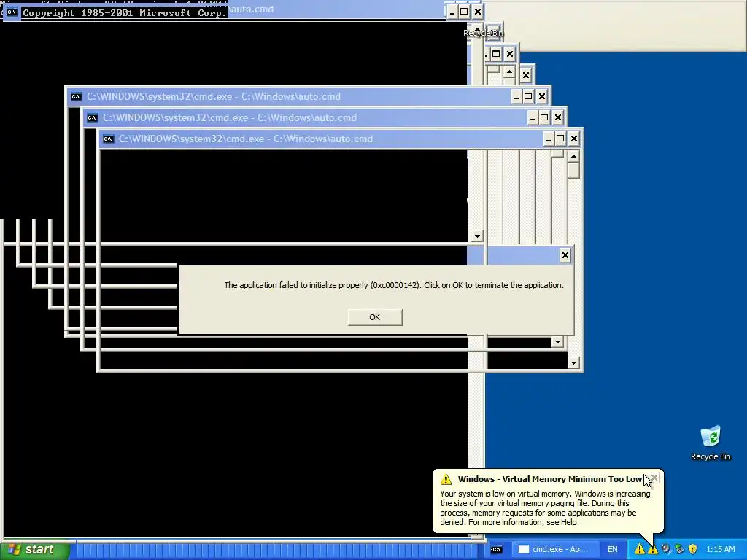747x560 pixels.
Task: Click the Safely Remove Hardware tray icon
Action: point(679,549)
